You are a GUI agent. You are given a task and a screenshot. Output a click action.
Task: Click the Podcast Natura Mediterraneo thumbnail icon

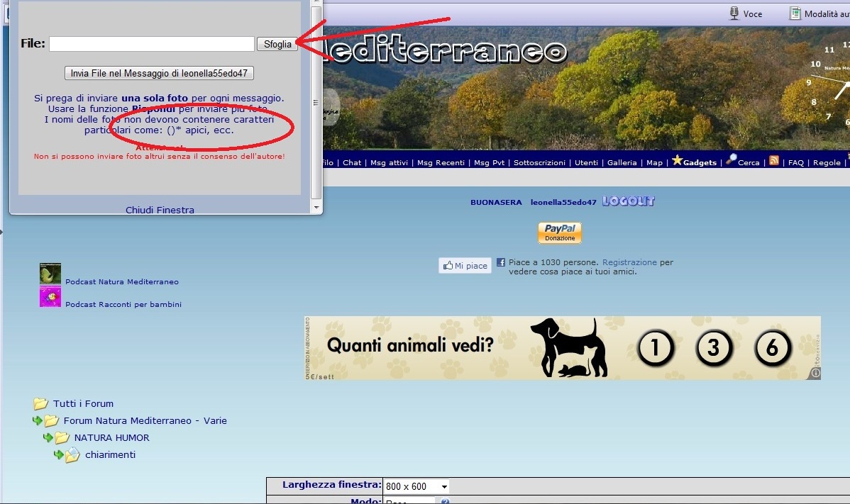50,274
